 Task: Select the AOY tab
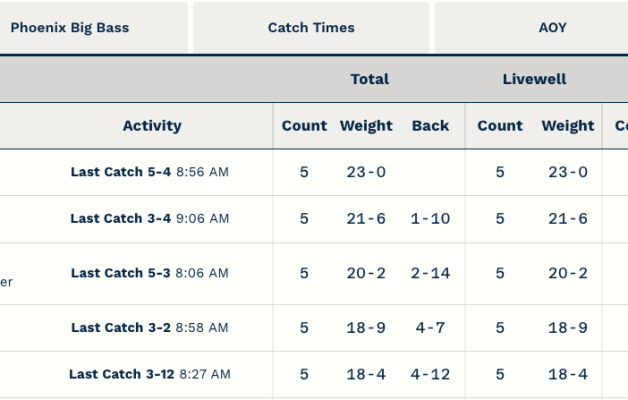coord(552,28)
